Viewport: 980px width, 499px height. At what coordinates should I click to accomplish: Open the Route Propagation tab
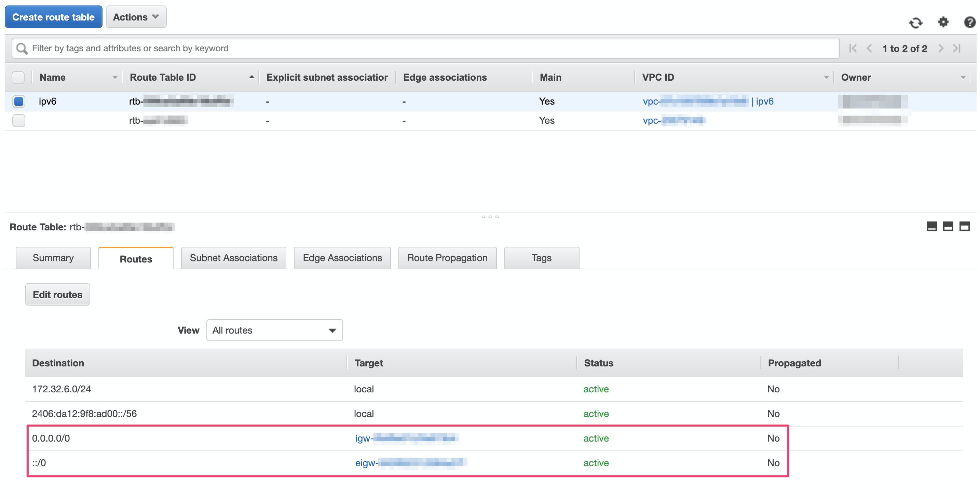(447, 258)
